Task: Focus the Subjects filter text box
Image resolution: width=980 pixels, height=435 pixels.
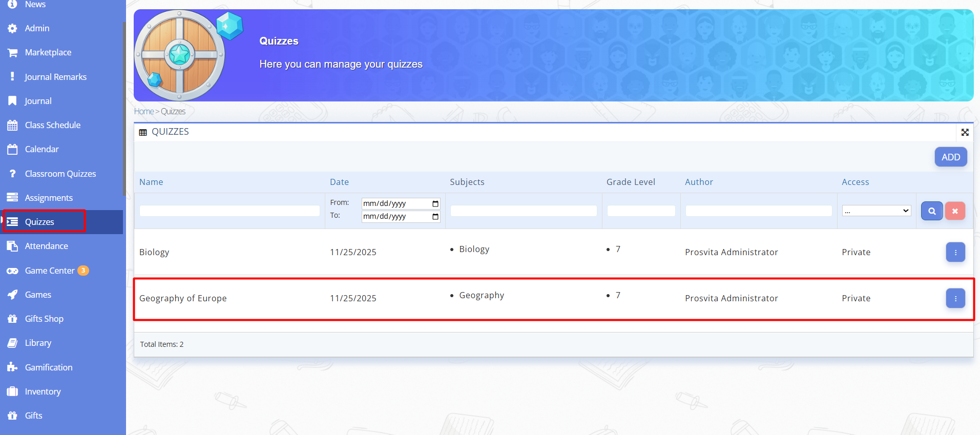Action: [x=523, y=211]
